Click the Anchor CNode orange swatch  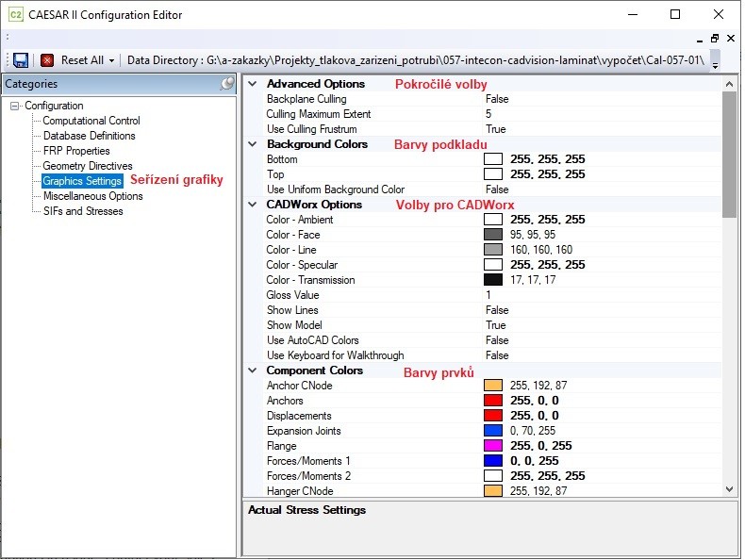tap(493, 386)
